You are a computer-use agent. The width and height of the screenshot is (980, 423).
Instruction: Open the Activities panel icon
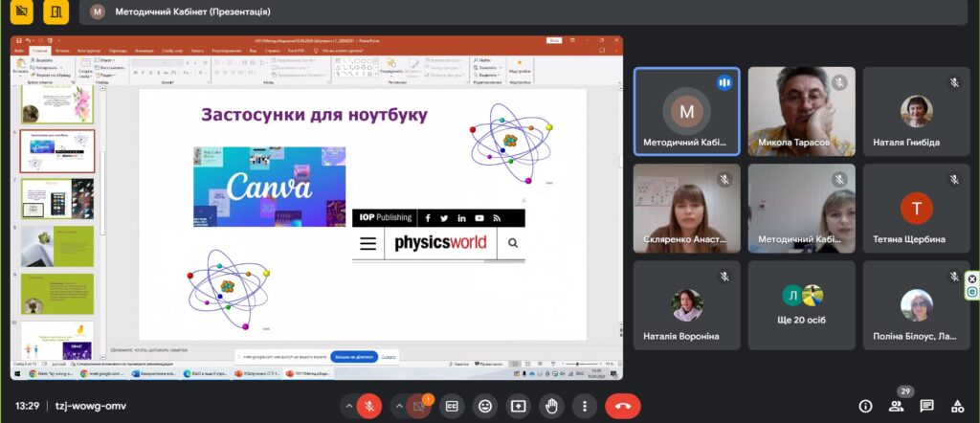point(957,406)
